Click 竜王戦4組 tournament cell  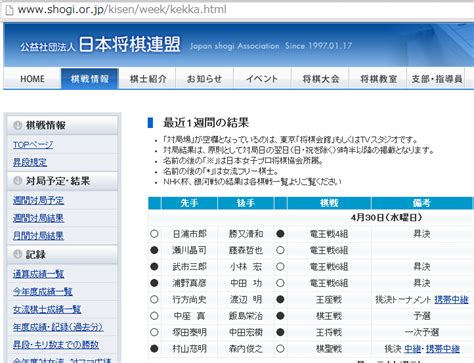[329, 234]
